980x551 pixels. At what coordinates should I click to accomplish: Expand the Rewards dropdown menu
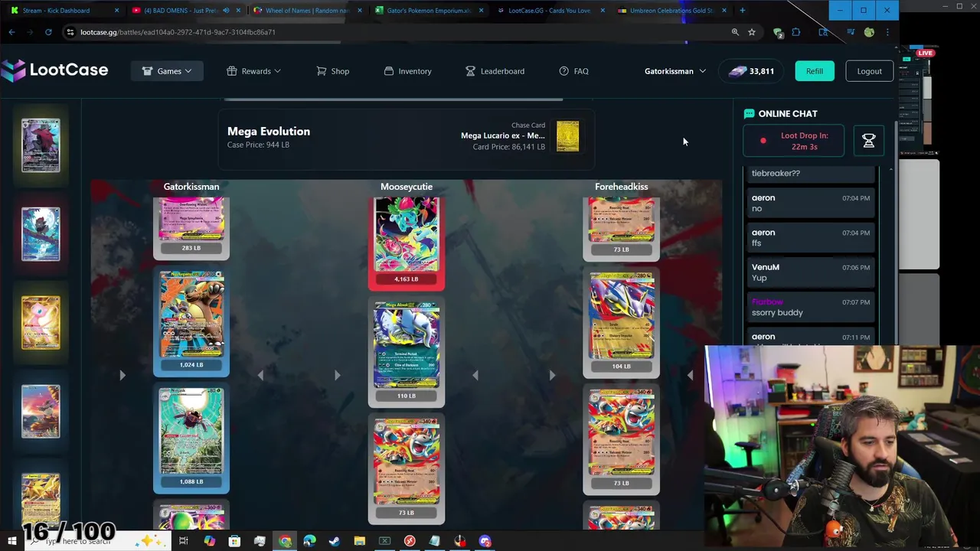coord(253,71)
